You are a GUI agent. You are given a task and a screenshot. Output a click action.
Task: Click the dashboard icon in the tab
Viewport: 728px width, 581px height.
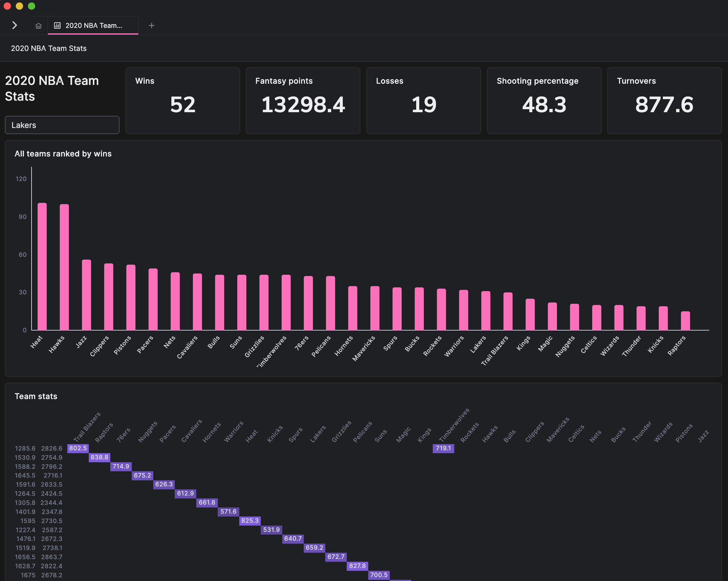click(x=57, y=26)
